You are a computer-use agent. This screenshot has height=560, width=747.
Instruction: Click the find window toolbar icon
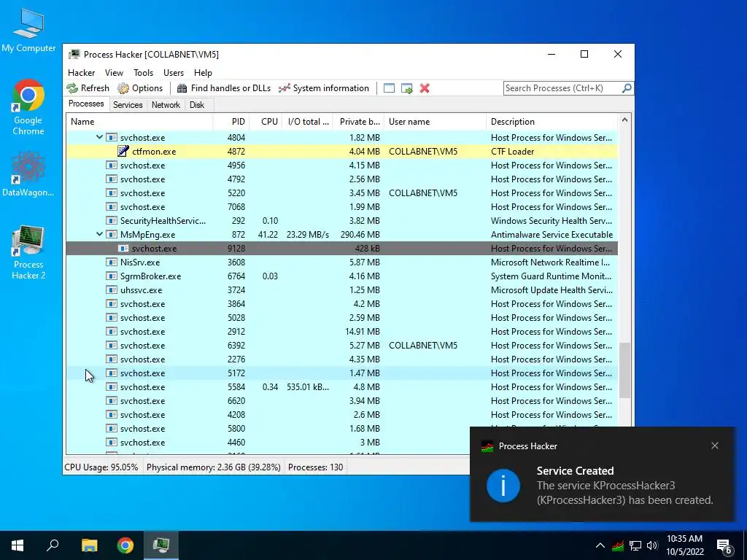point(389,88)
